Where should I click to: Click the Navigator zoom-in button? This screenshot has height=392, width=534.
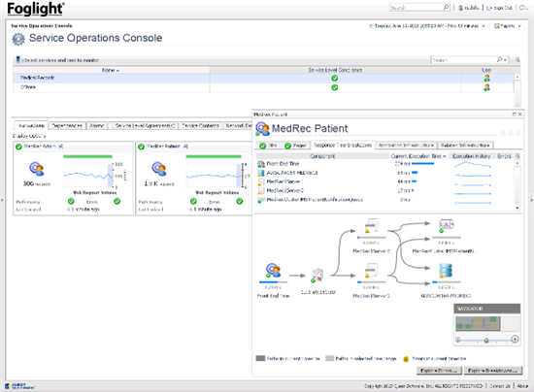coord(515,339)
